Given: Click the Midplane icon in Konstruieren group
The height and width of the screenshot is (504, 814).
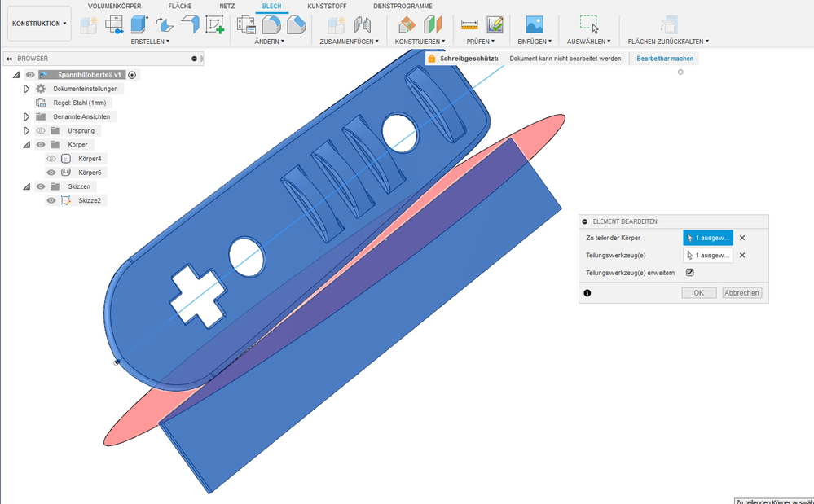Looking at the screenshot, I should click(x=432, y=24).
